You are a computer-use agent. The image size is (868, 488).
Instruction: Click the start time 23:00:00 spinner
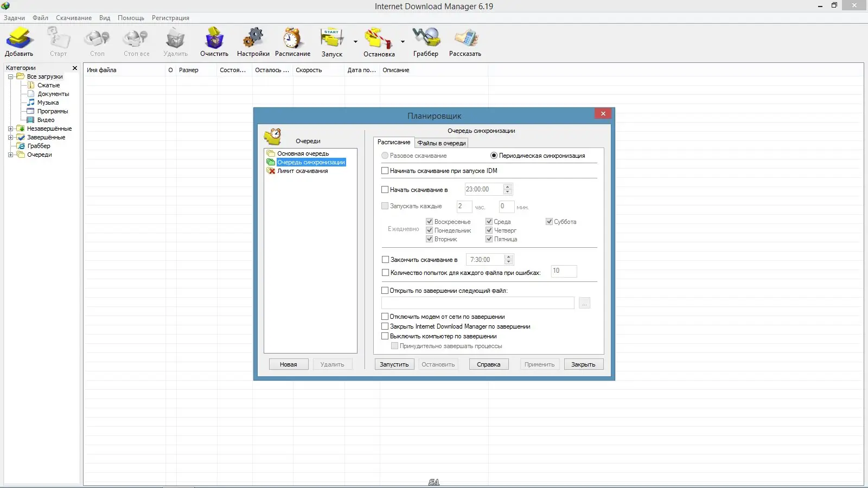pos(508,189)
